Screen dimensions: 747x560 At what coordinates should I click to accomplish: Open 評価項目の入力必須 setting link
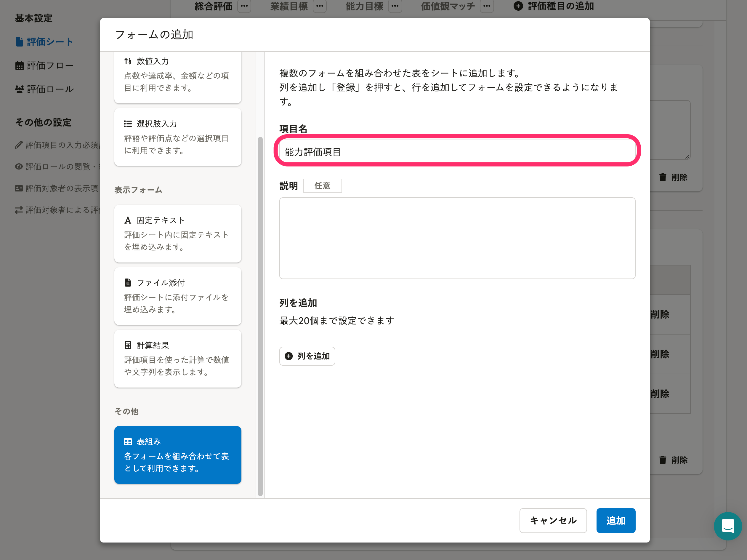coord(57,145)
